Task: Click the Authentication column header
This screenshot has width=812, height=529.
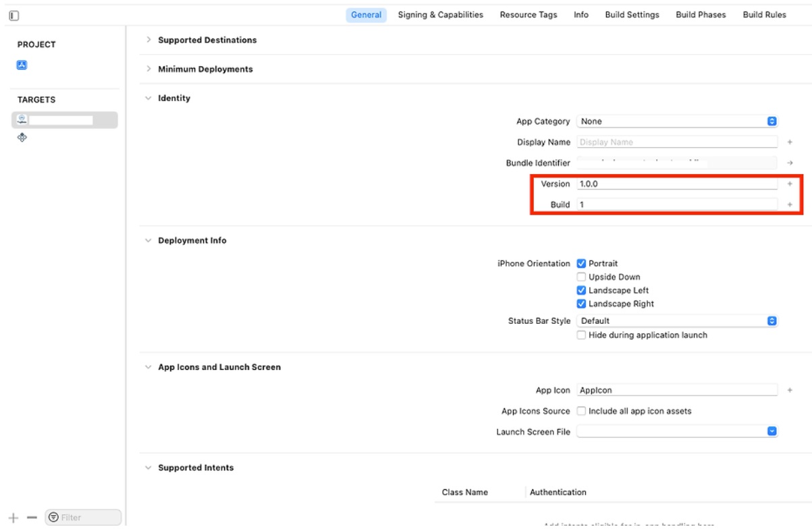Action: [558, 493]
